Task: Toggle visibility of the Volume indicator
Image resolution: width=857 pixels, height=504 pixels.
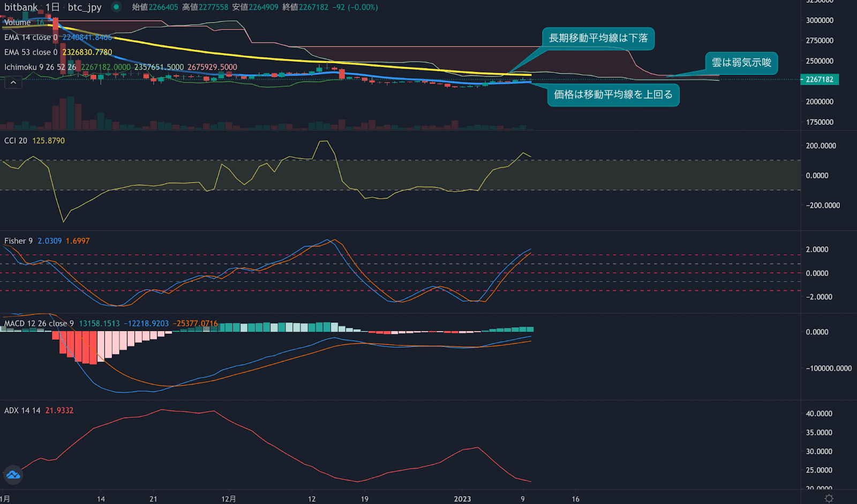Action: pyautogui.click(x=18, y=22)
